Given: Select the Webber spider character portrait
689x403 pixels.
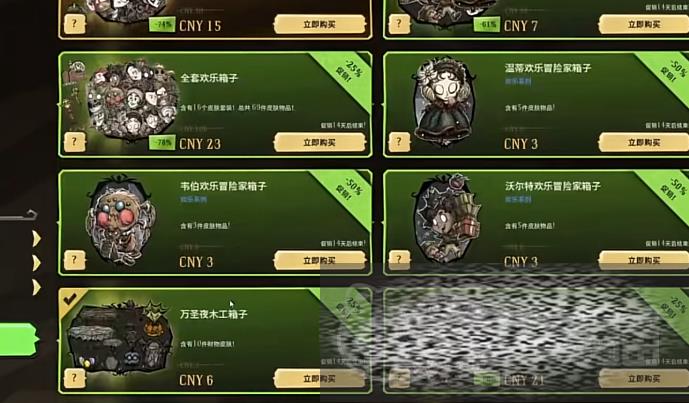Looking at the screenshot, I should tap(120, 221).
